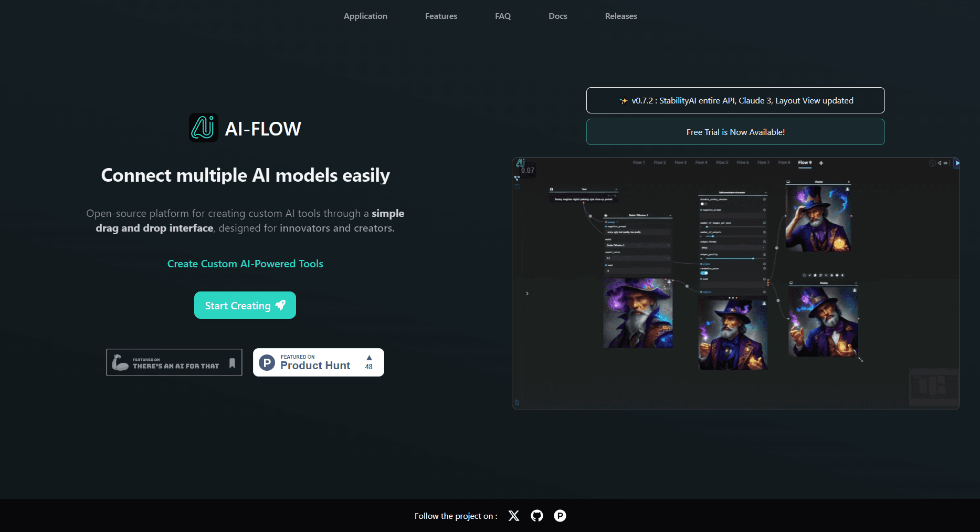Open the GitHub icon in the footer
Screen dimensions: 980x532
tap(536, 516)
